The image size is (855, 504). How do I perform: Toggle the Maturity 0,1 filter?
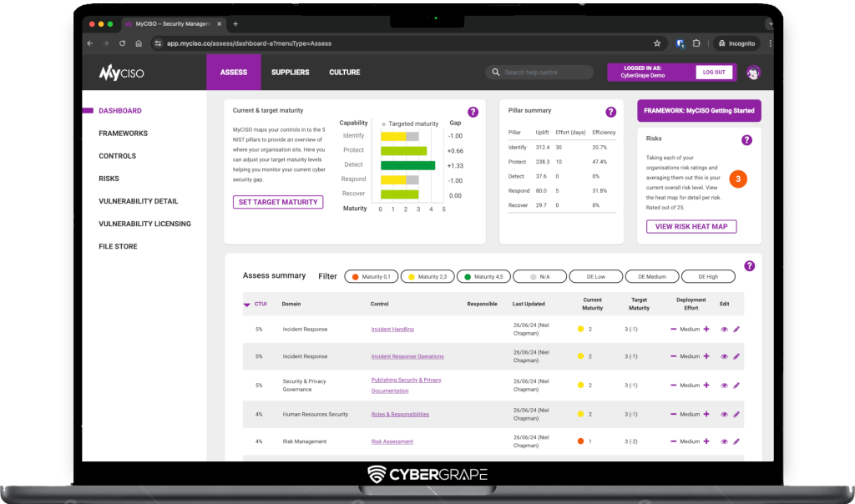click(371, 276)
